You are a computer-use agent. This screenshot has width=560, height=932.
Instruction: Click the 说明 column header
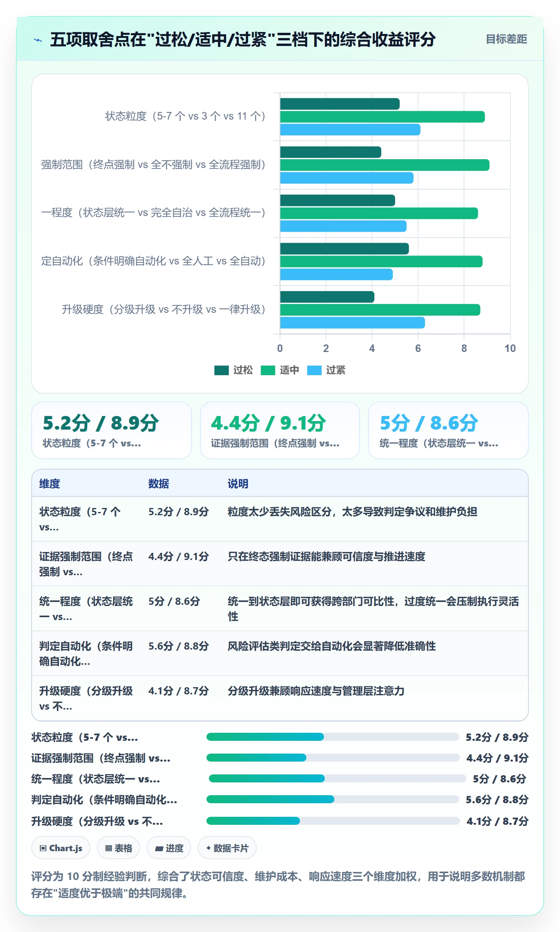pos(238,484)
